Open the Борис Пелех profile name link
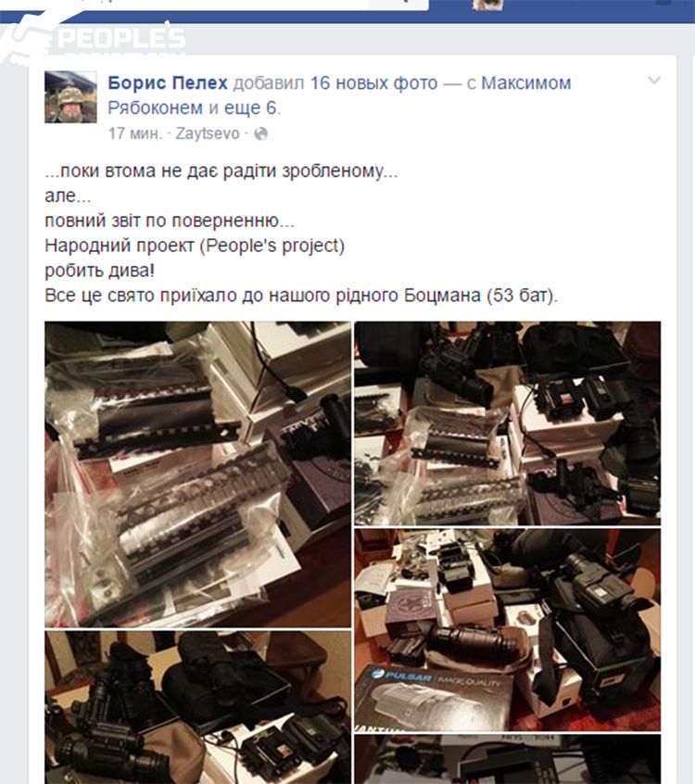The image size is (695, 784). point(168,82)
